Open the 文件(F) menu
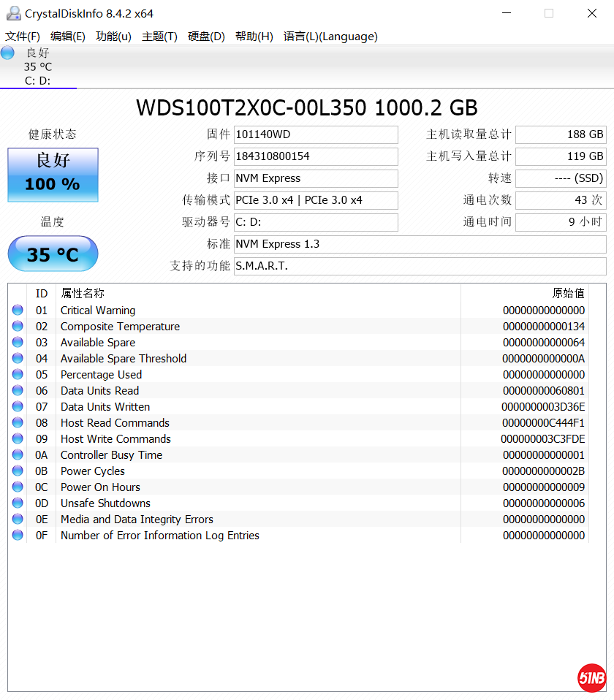This screenshot has width=614, height=700. click(x=23, y=37)
